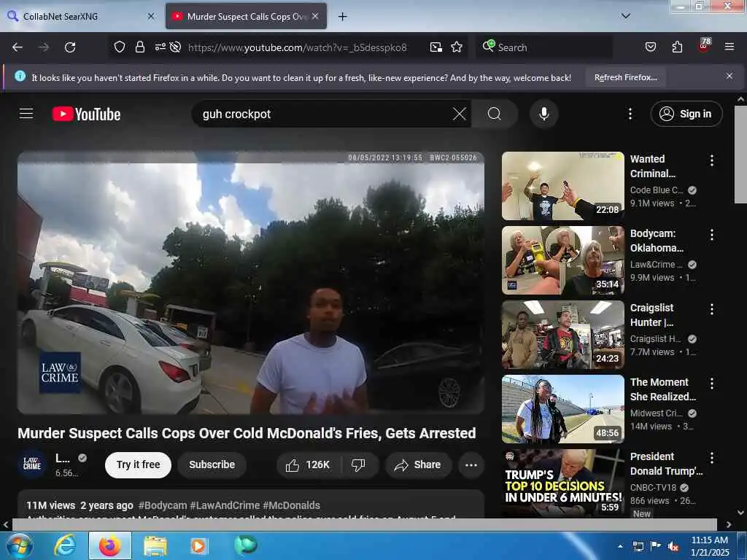This screenshot has height=560, width=747.
Task: Click the autoplay blocked icon in address bar
Action: click(175, 47)
